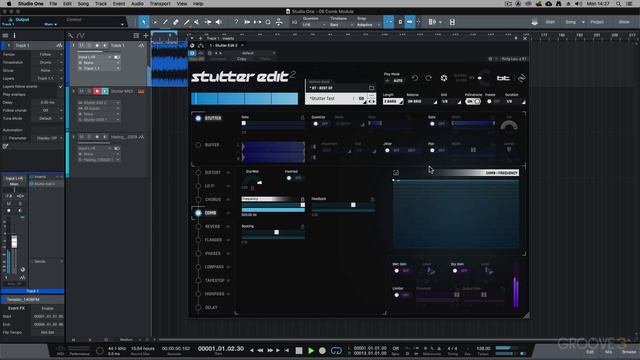Open the Snap Adaptive dropdown

(368, 24)
